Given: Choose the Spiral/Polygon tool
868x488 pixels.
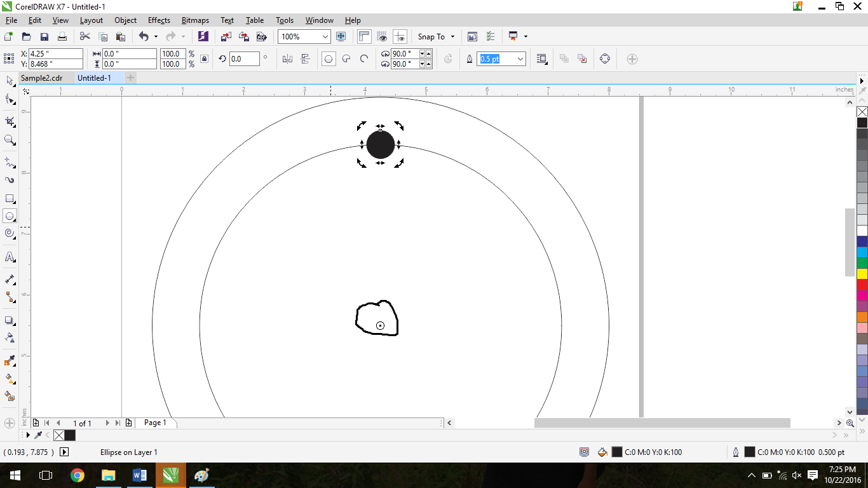Looking at the screenshot, I should coord(10,234).
